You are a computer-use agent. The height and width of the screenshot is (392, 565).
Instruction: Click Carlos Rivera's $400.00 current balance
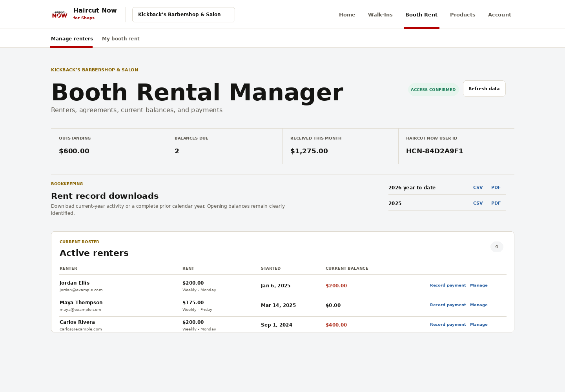point(336,325)
